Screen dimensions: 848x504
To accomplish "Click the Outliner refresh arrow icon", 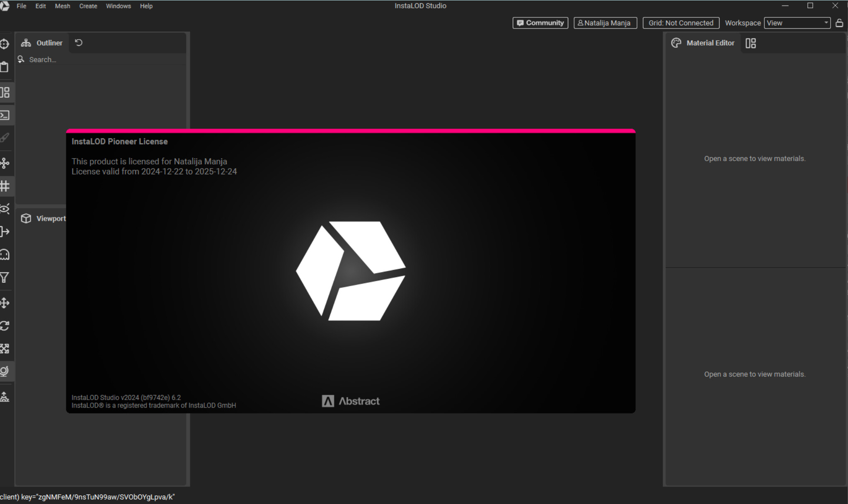I will (x=79, y=43).
